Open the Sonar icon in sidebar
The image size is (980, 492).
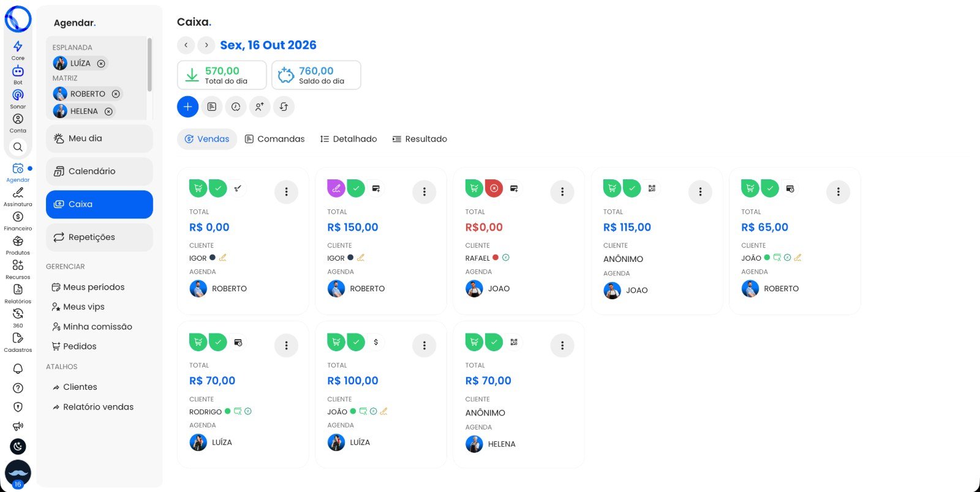(18, 95)
